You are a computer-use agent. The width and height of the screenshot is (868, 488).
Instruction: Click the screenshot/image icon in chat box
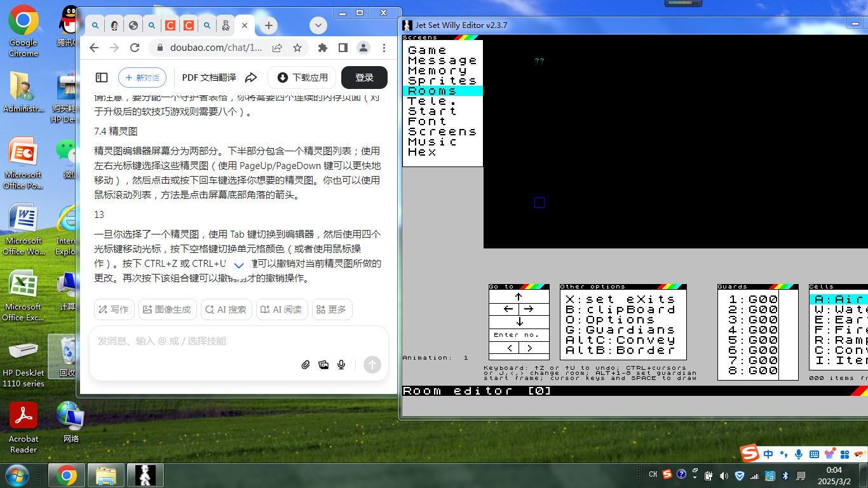click(323, 365)
